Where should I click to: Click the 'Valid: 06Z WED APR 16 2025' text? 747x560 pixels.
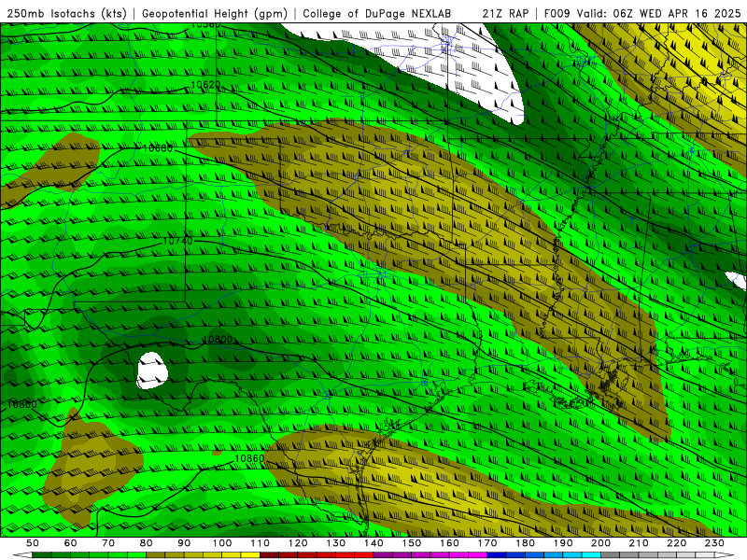659,13
